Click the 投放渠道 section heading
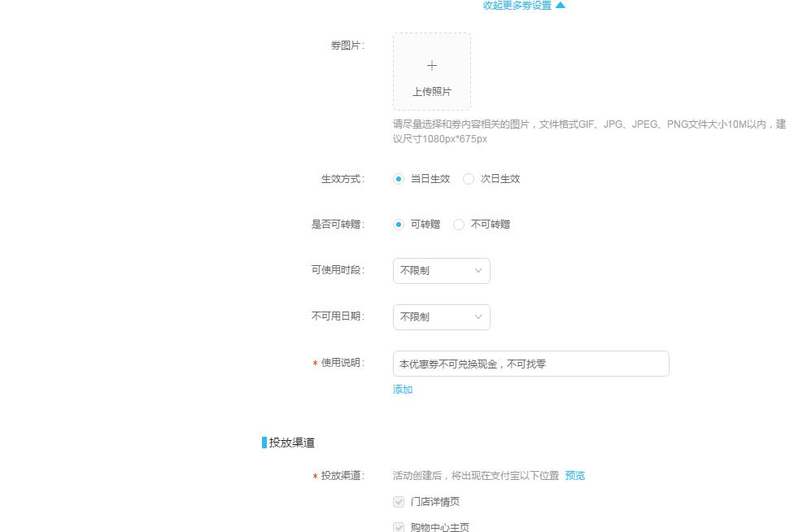Image resolution: width=790 pixels, height=532 pixels. [291, 443]
